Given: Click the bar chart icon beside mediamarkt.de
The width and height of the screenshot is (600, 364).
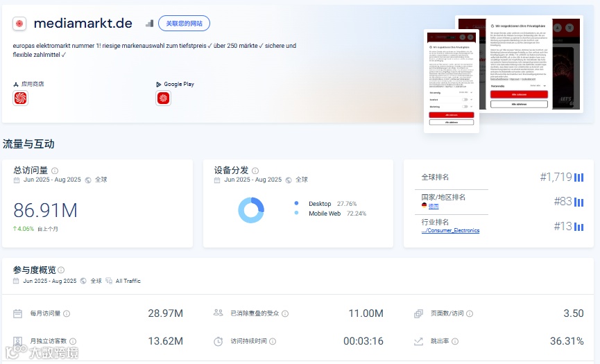Looking at the screenshot, I should (x=150, y=24).
